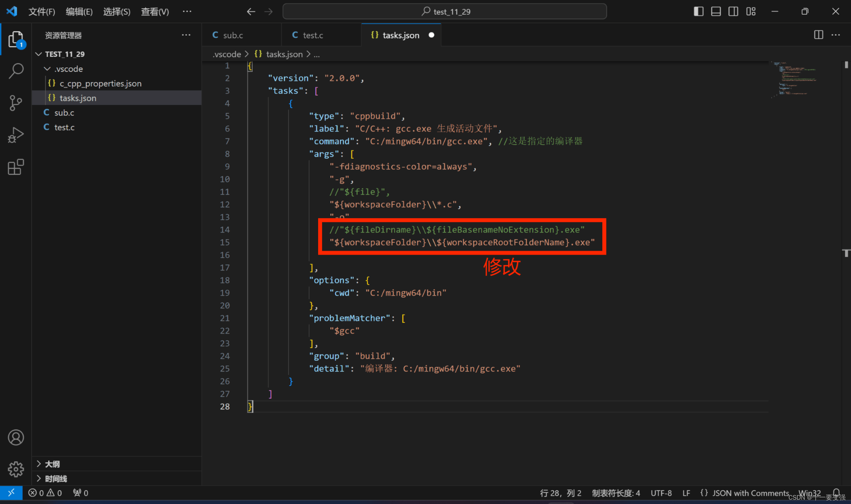Show more menu bar items
851x504 pixels.
coord(187,12)
